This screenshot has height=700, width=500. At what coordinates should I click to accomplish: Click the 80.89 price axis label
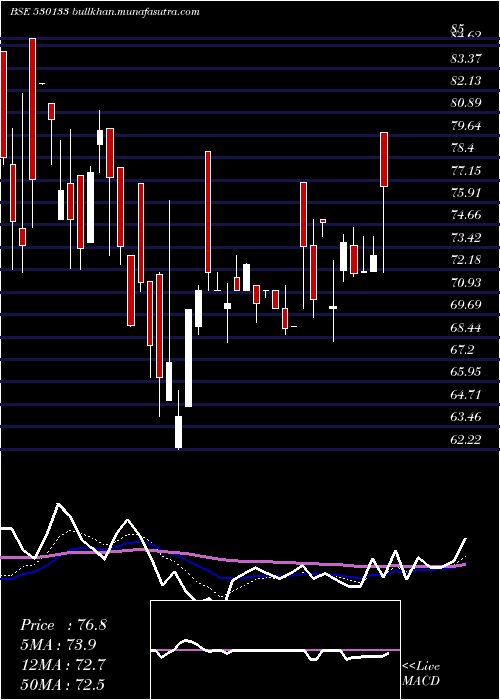point(466,103)
